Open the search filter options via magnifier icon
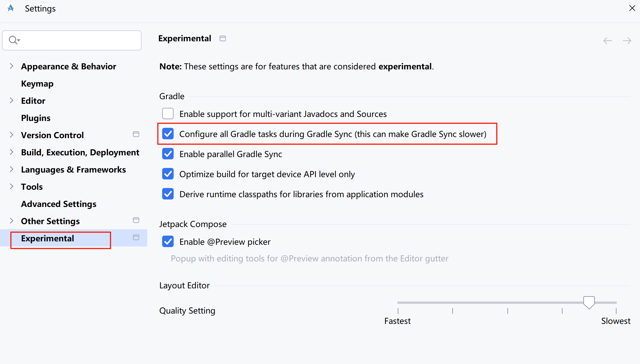This screenshot has height=364, width=640. pos(14,40)
